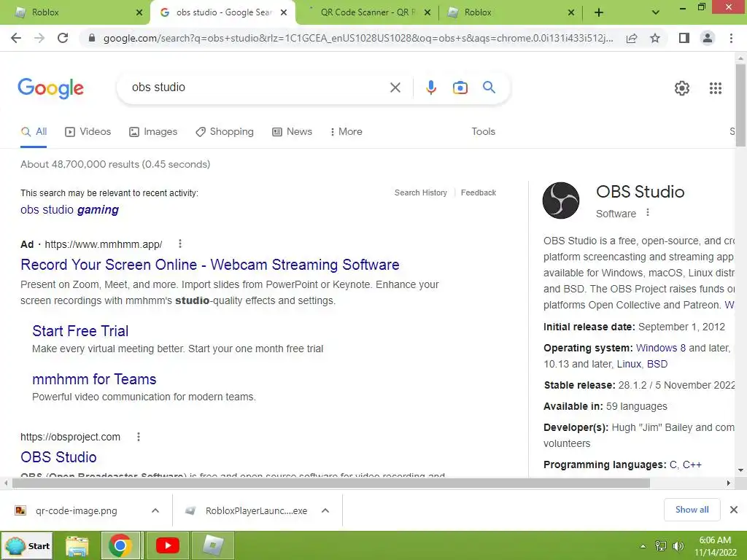Open the tab search dropdown
747x560 pixels.
656,13
